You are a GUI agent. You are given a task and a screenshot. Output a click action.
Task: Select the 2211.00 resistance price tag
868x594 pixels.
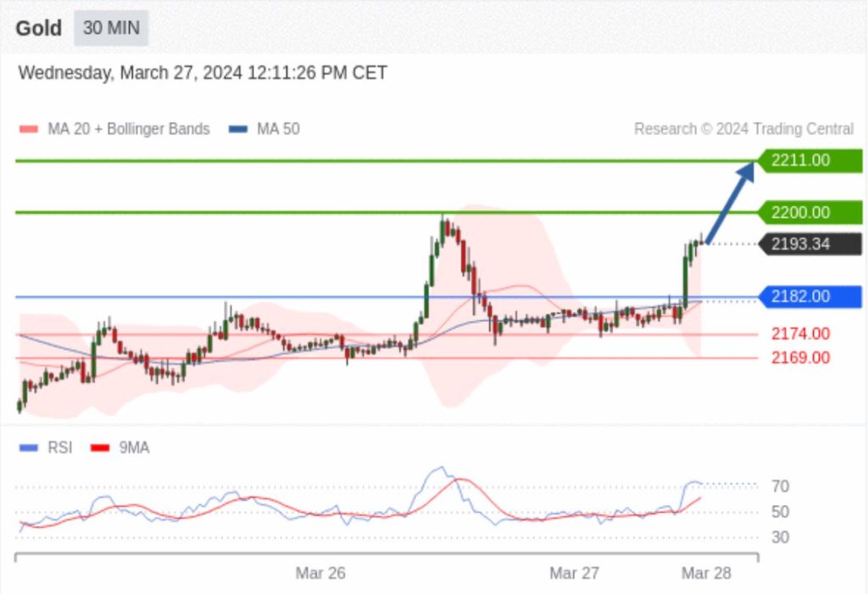(810, 160)
